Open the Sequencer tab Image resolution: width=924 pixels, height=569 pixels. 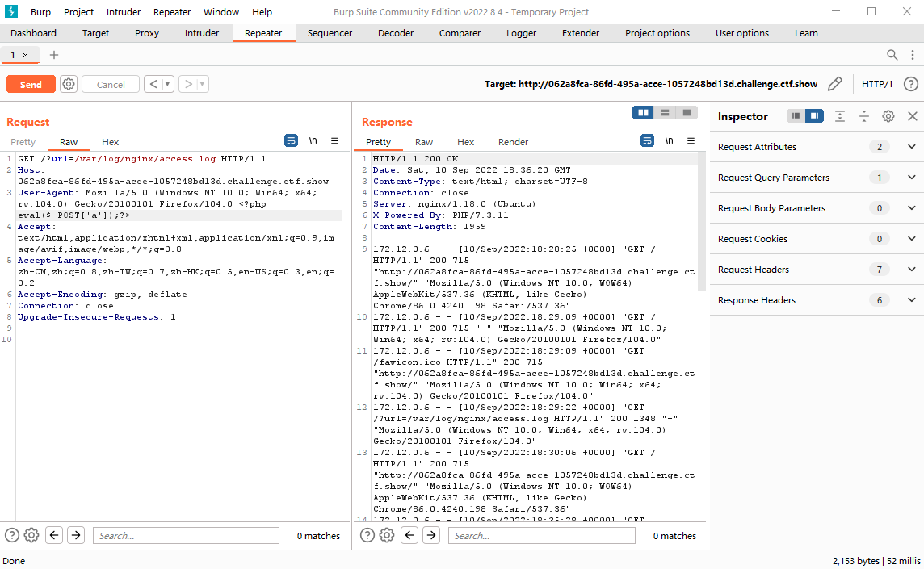coord(330,34)
